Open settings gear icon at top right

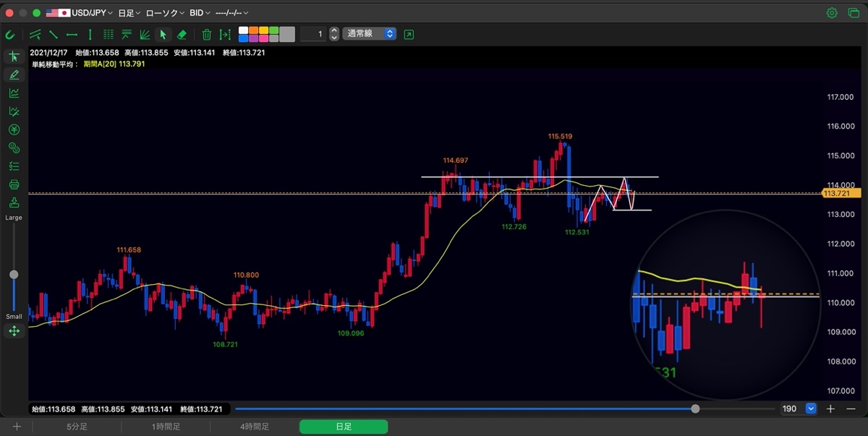tap(832, 13)
